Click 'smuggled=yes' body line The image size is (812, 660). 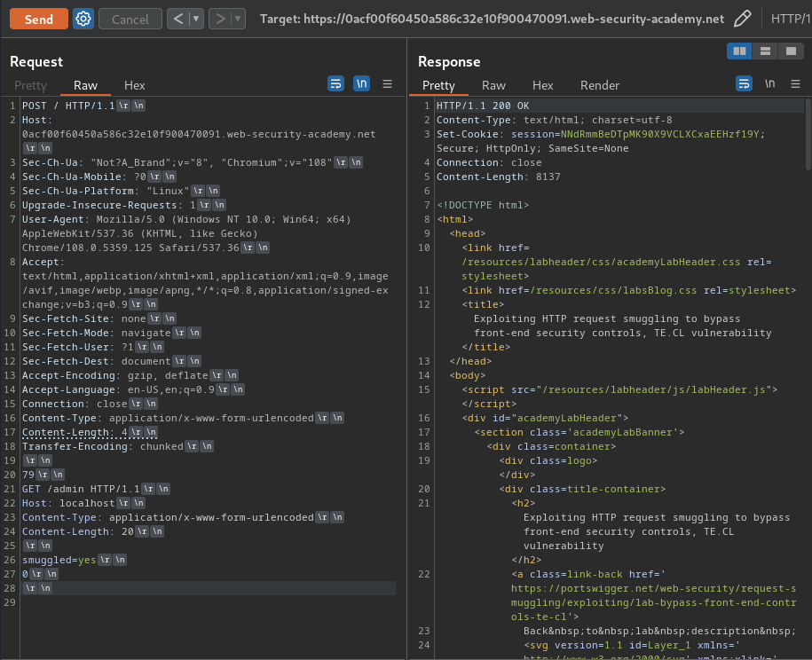pyautogui.click(x=59, y=560)
